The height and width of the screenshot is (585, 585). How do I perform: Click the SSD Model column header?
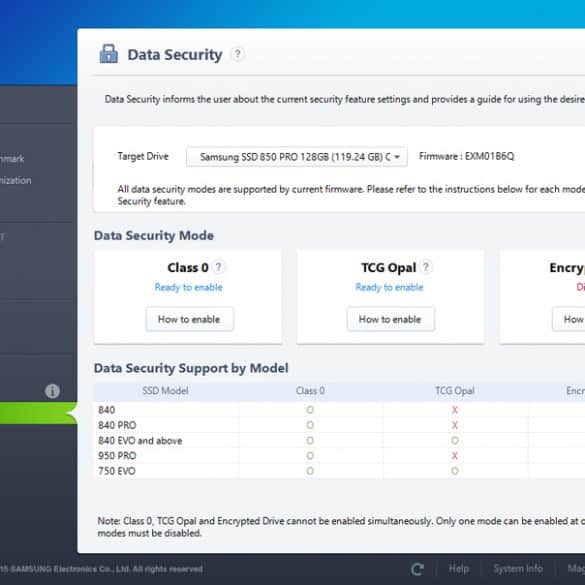(x=165, y=391)
